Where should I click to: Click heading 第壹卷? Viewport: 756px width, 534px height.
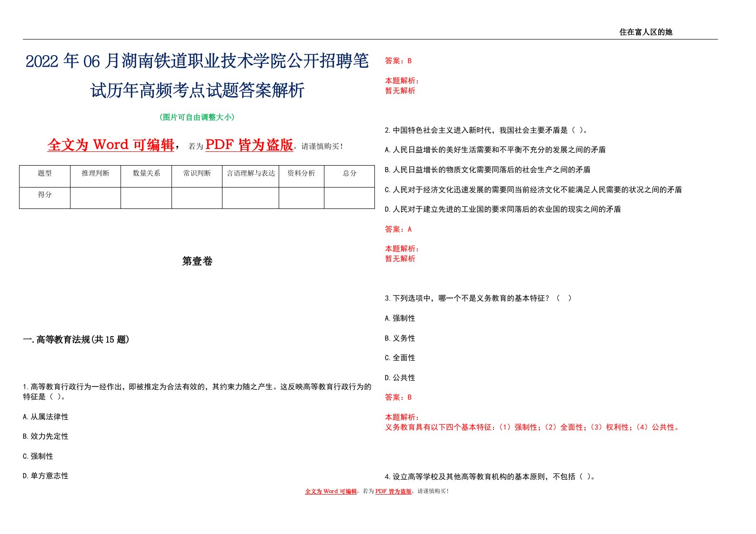197,261
